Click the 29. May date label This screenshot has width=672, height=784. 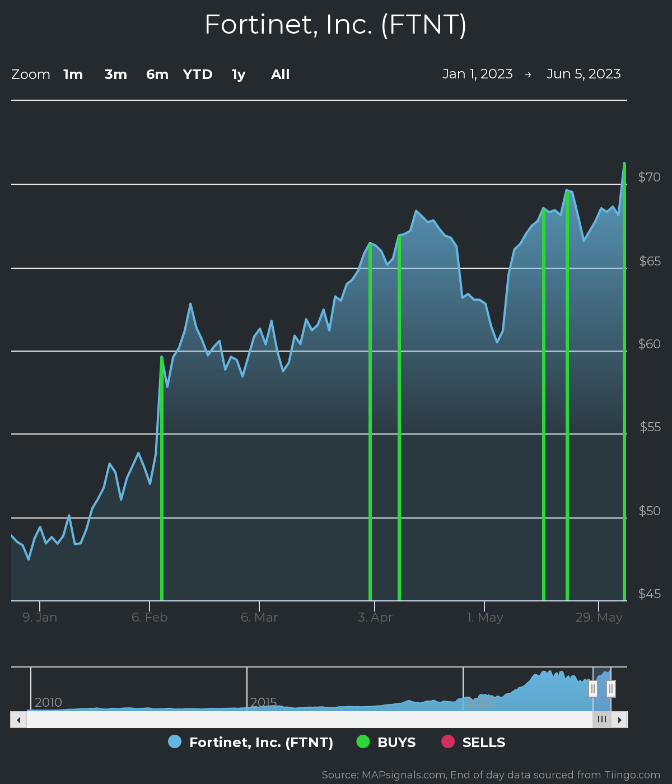(599, 617)
